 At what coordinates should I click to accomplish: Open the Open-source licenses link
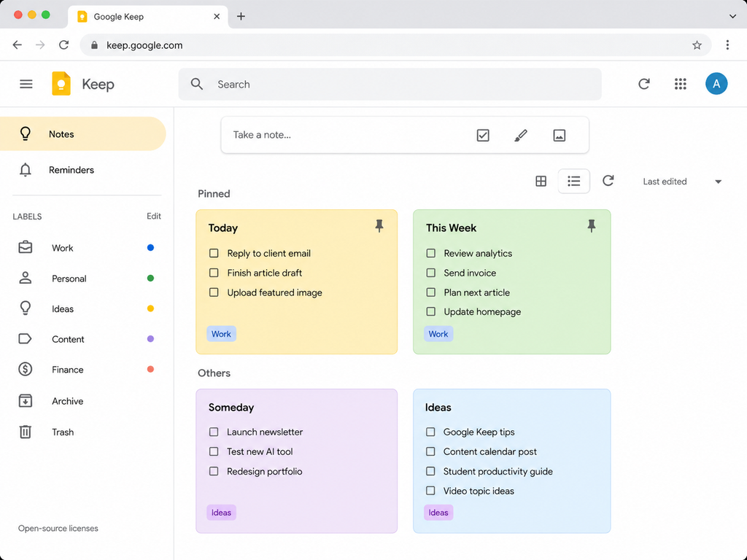coord(58,528)
